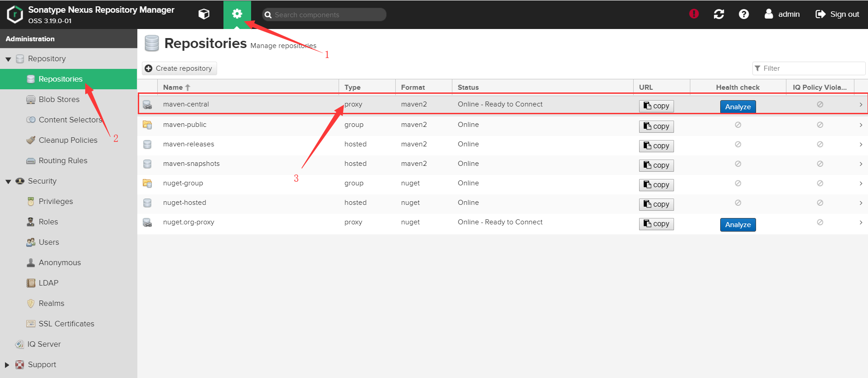Click the IQ Policy Violations column header
The height and width of the screenshot is (378, 868).
[820, 87]
